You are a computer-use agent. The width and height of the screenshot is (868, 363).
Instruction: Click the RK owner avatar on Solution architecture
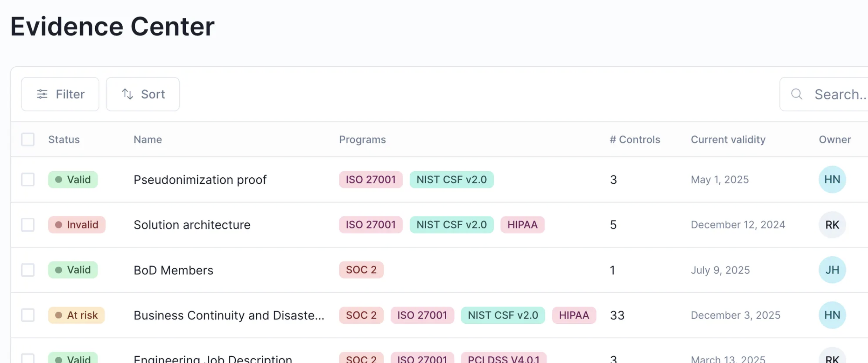point(832,225)
